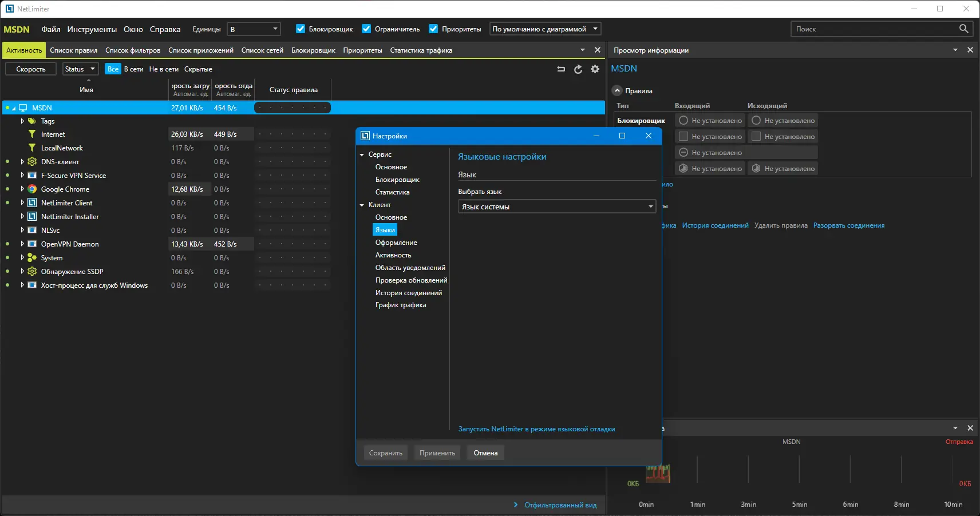Open the Выбрать язык dropdown

tap(557, 207)
